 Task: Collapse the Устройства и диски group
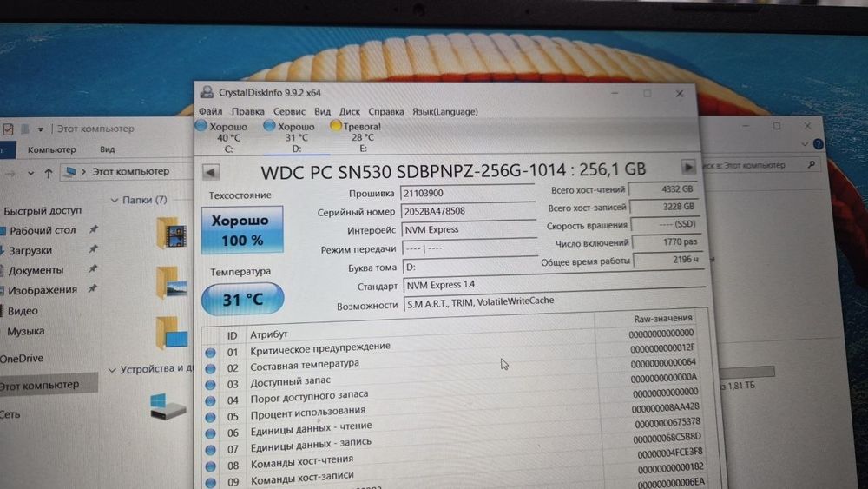(x=112, y=369)
